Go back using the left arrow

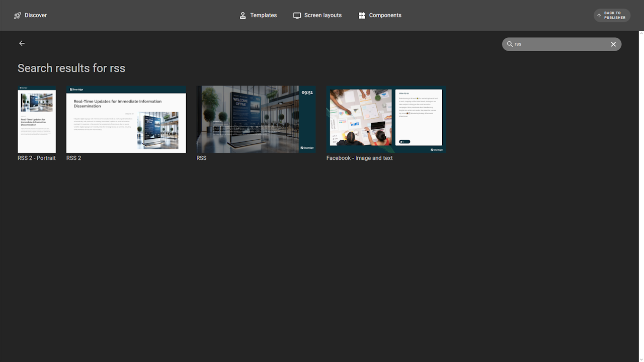tap(22, 43)
